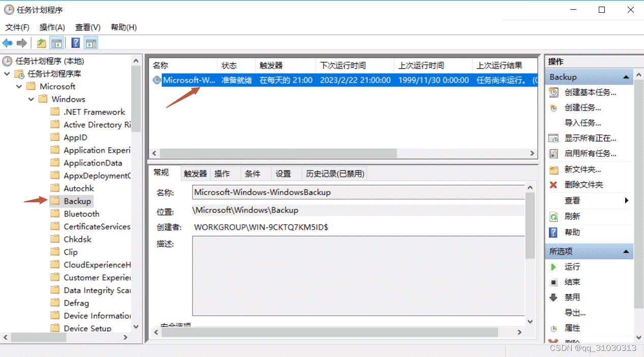644x357 pixels.
Task: Sort by the 上次运行结果 column header
Action: coord(505,66)
